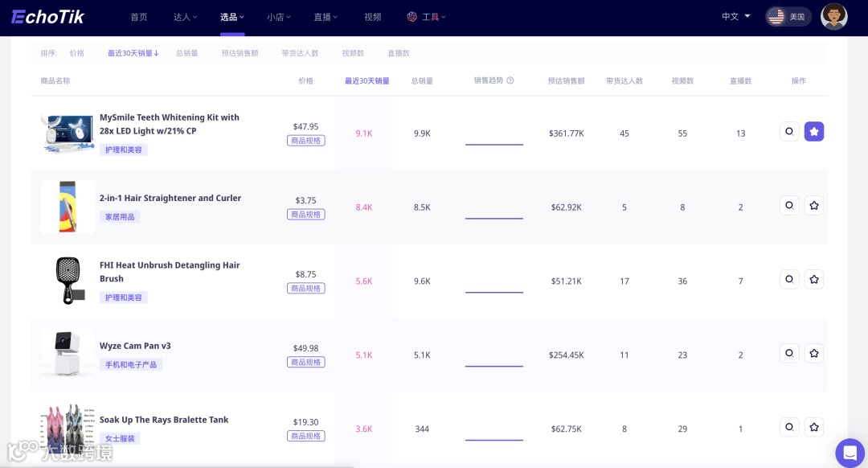Open 2-in-1 Hair Straightener and Curler title
868x468 pixels.
click(x=170, y=198)
